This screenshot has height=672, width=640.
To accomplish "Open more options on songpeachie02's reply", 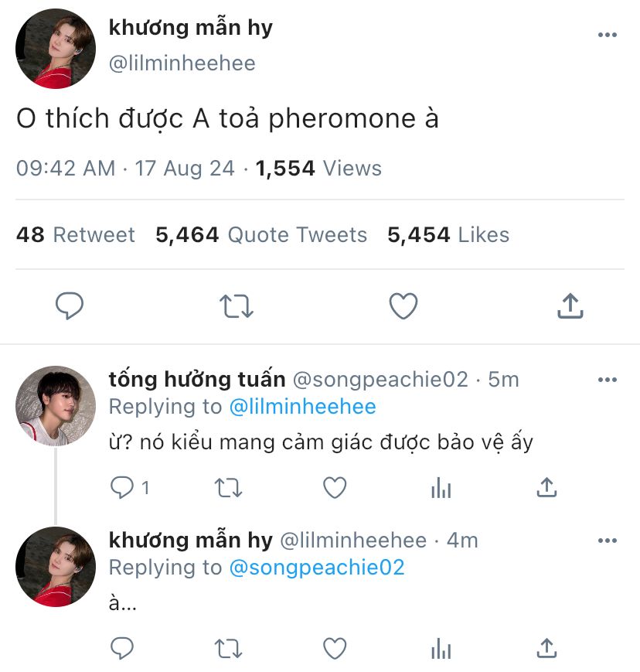I will (x=608, y=380).
